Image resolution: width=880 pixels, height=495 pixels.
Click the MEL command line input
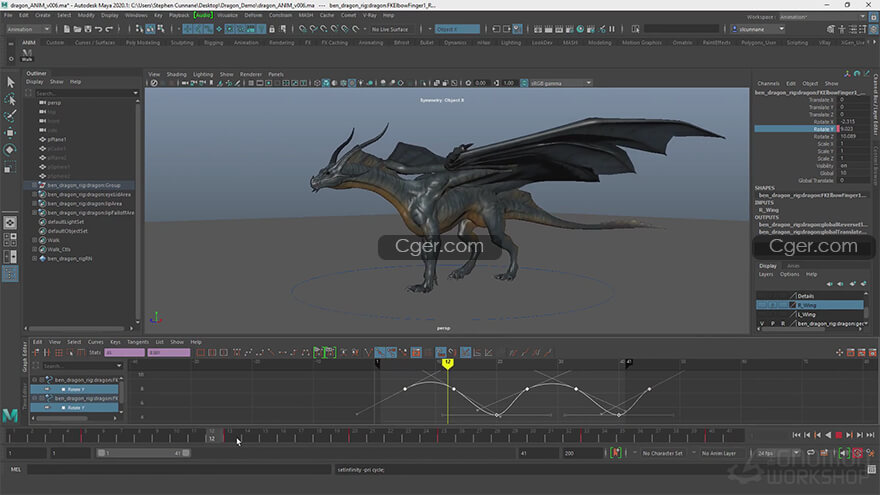pos(178,470)
